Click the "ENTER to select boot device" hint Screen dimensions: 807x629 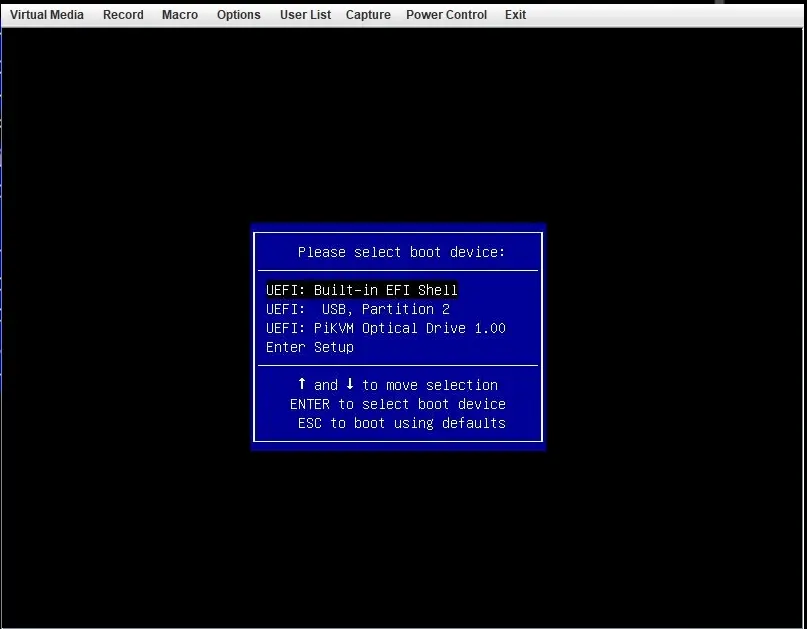coord(398,404)
